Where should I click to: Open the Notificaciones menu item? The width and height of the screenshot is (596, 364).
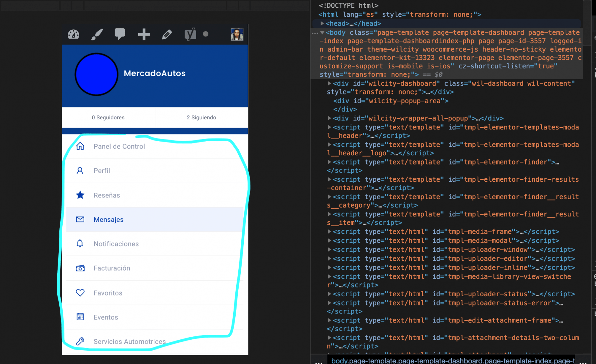coord(155,244)
